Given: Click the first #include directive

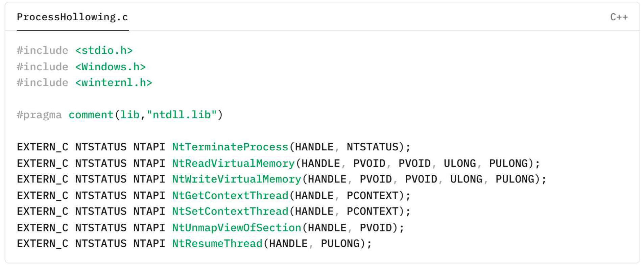Looking at the screenshot, I should (43, 51).
